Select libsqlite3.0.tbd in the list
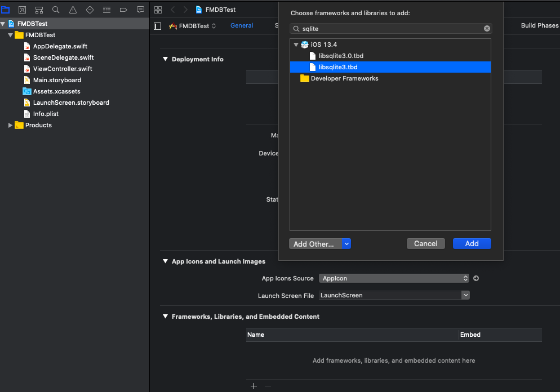560x392 pixels. click(x=390, y=56)
